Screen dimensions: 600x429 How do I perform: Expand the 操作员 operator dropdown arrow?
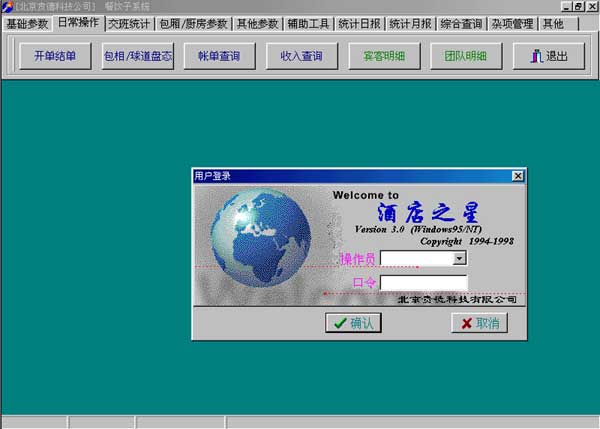[459, 259]
